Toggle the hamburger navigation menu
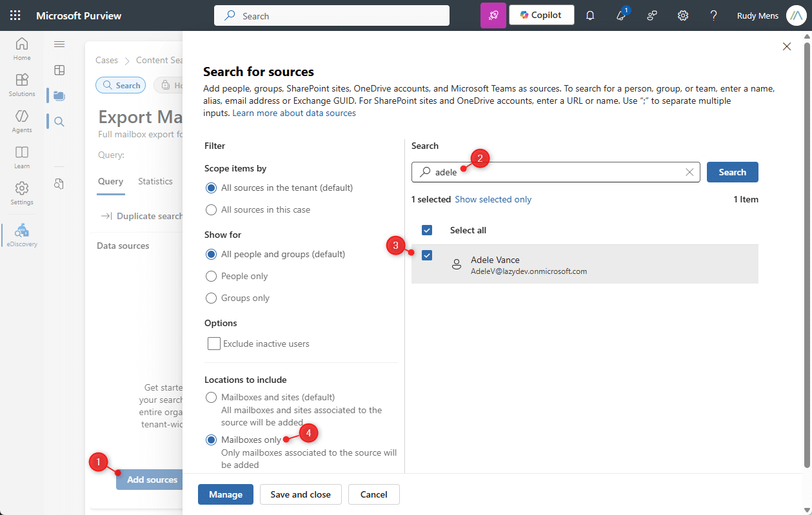812x515 pixels. (x=59, y=44)
